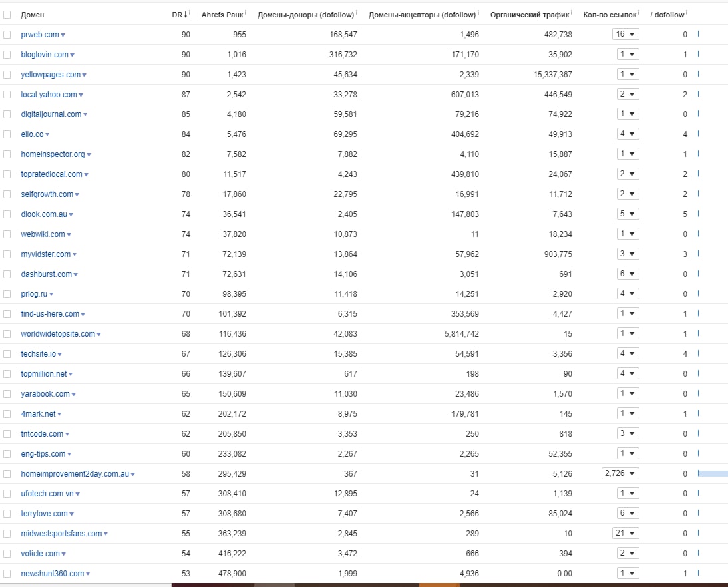728x587 pixels.
Task: Open the 5 links dropdown for dlook.com.au
Action: point(628,214)
